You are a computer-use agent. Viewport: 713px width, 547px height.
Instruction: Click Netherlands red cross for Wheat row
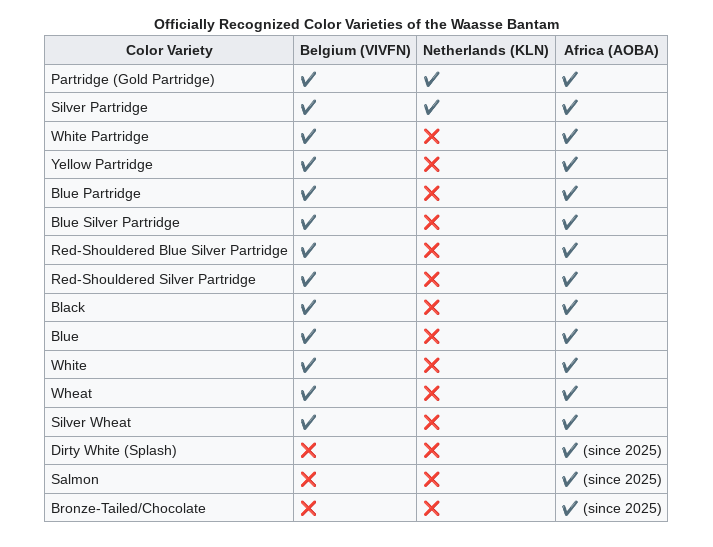(x=432, y=393)
